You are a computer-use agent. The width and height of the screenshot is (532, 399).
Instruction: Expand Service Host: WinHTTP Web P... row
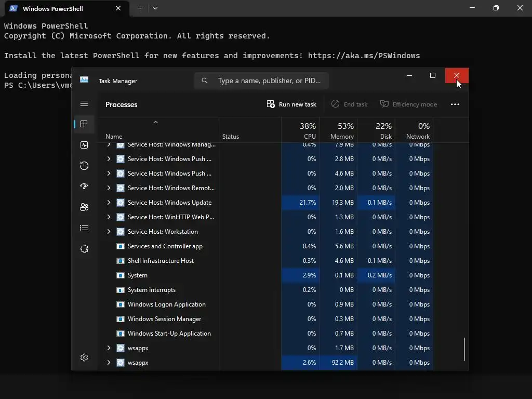pyautogui.click(x=109, y=217)
